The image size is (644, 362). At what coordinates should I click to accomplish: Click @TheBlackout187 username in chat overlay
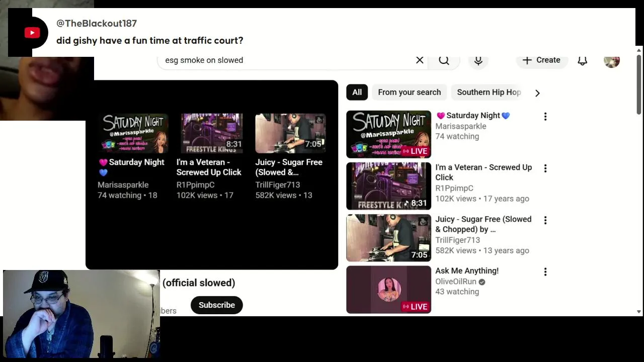tap(97, 23)
